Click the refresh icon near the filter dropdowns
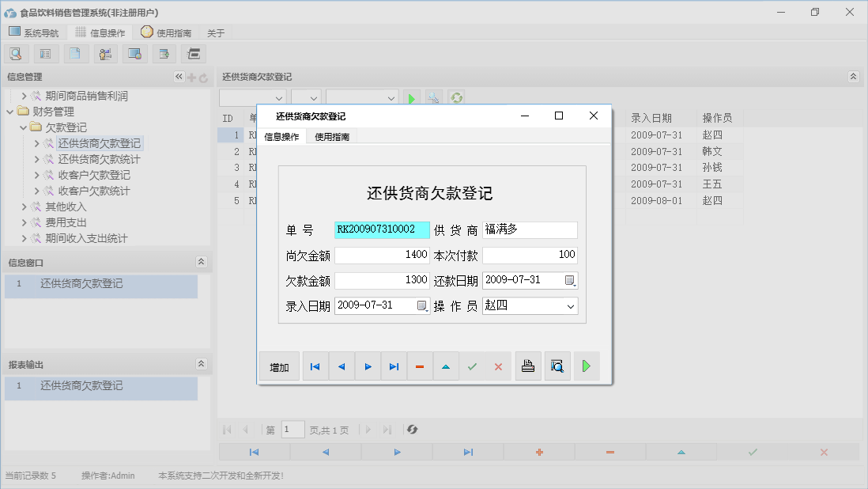The width and height of the screenshot is (868, 489). tap(455, 99)
